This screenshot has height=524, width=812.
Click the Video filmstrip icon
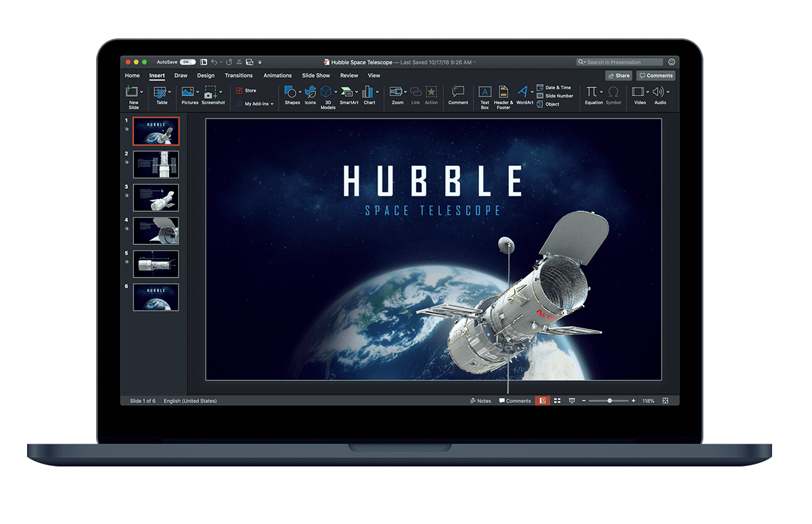638,91
